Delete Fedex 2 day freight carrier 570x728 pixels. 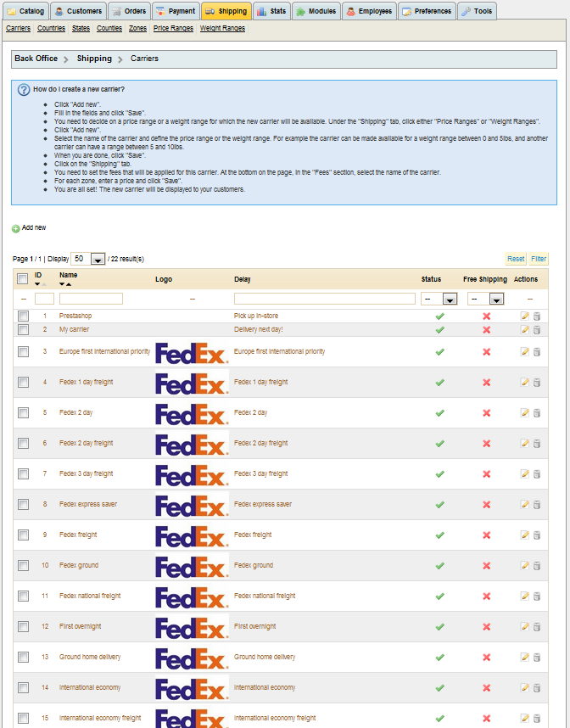pyautogui.click(x=537, y=444)
